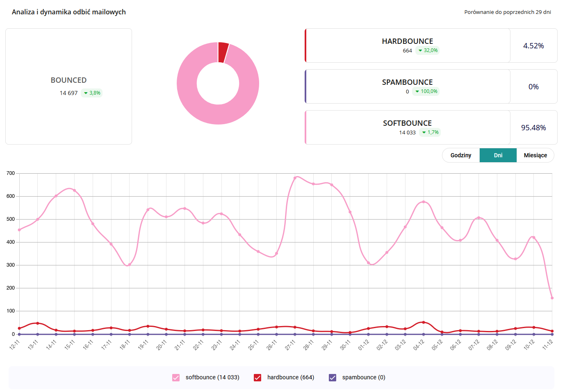This screenshot has width=565, height=392.
Task: Click the hardbounce data point on 04-12
Action: tap(424, 322)
